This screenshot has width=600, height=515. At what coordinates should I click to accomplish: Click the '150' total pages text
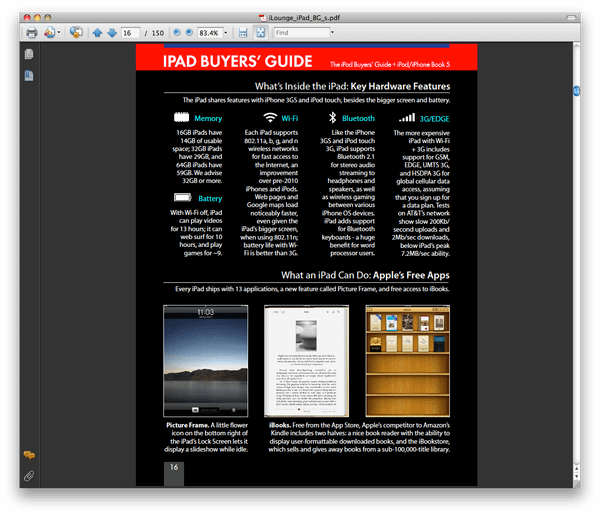pyautogui.click(x=158, y=33)
